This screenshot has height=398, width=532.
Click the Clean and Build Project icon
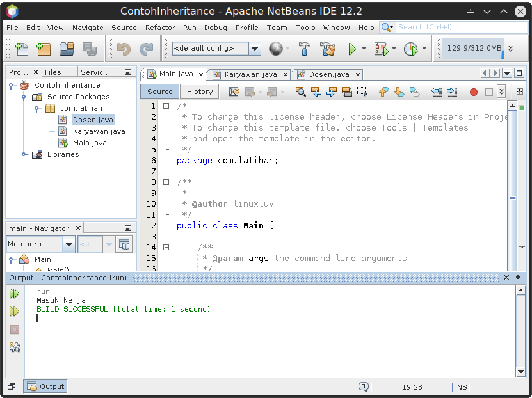328,49
